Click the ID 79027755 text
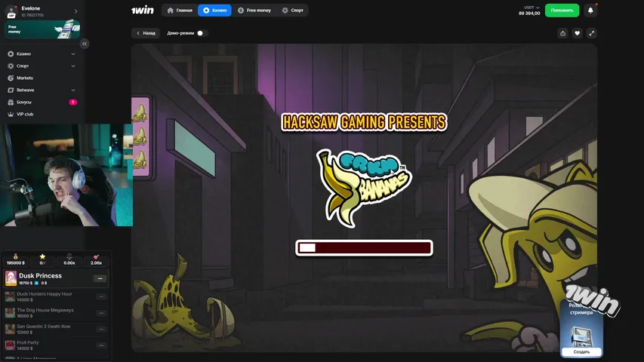Screen dimensions: 644x362 pyautogui.click(x=32, y=15)
